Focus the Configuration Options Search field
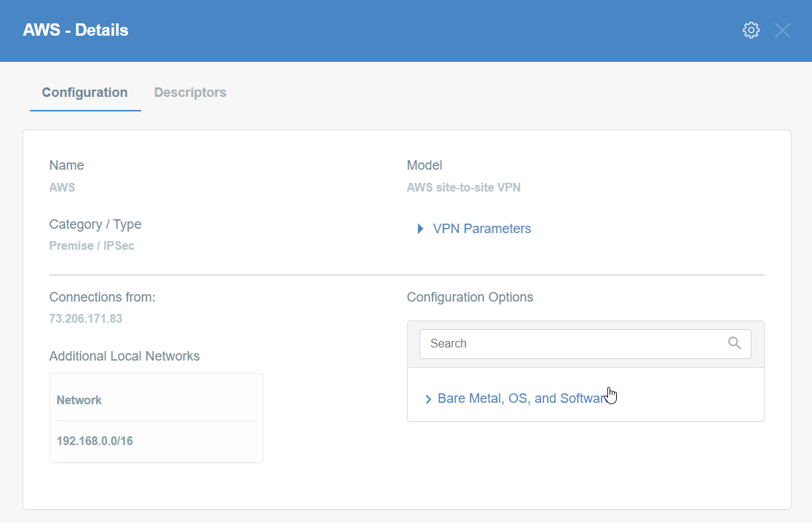 586,344
